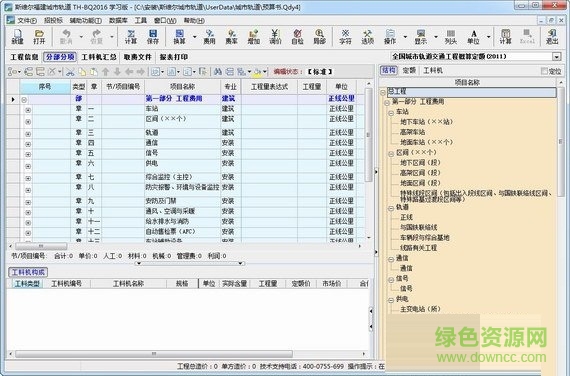Click the 列头 column header icon
Image resolution: width=570 pixels, height=376 pixels.
451,37
